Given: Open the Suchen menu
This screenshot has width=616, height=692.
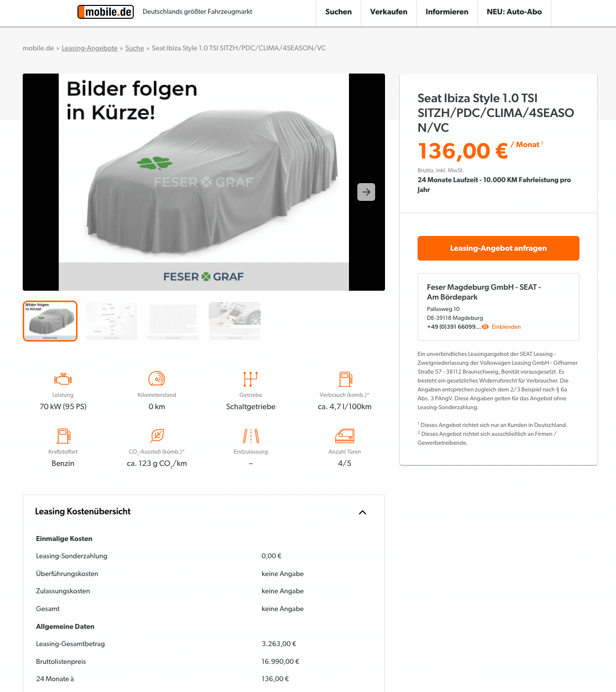Looking at the screenshot, I should (339, 12).
